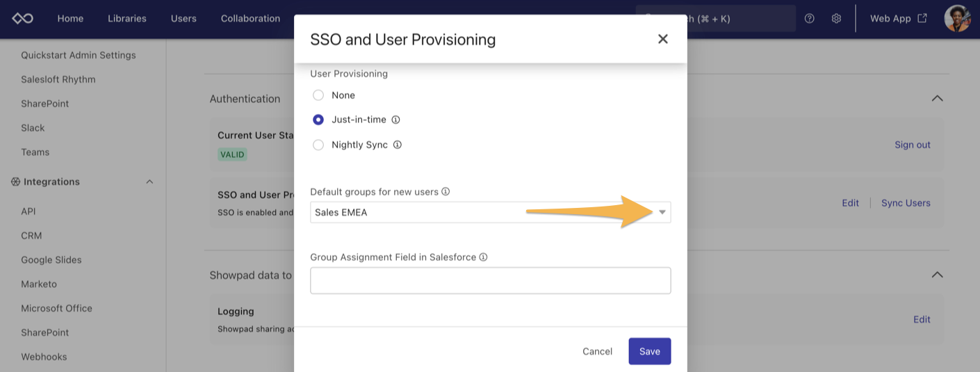Screen dimensions: 980x372
Task: Select the Just-in-time radio button
Action: (x=318, y=120)
